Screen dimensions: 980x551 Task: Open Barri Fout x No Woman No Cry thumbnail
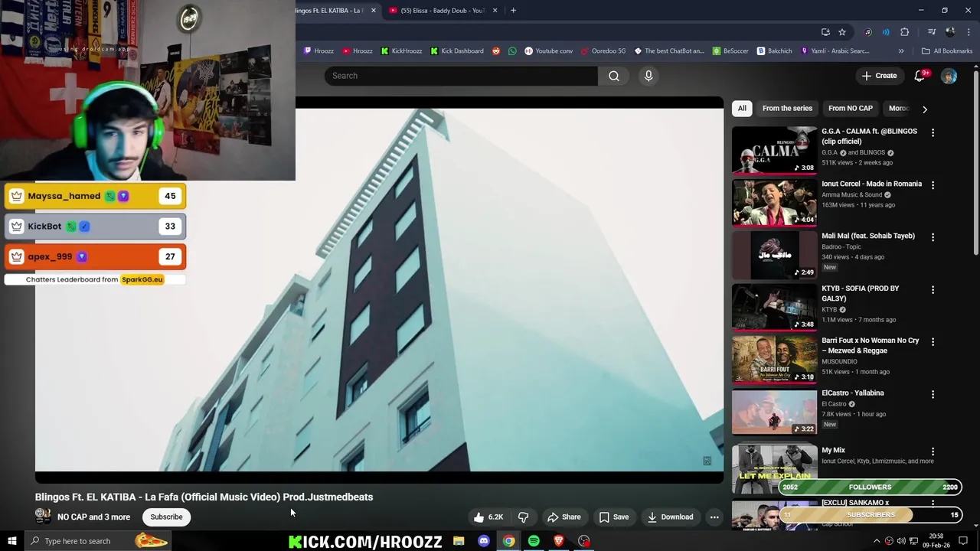(774, 360)
